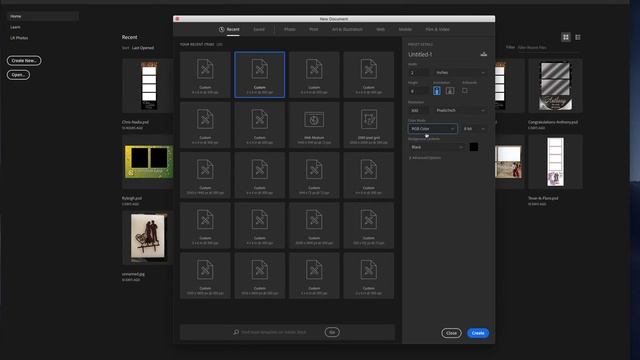640x360 pixels.
Task: Save the document preset using the icon beside Untitled-1
Action: (484, 54)
